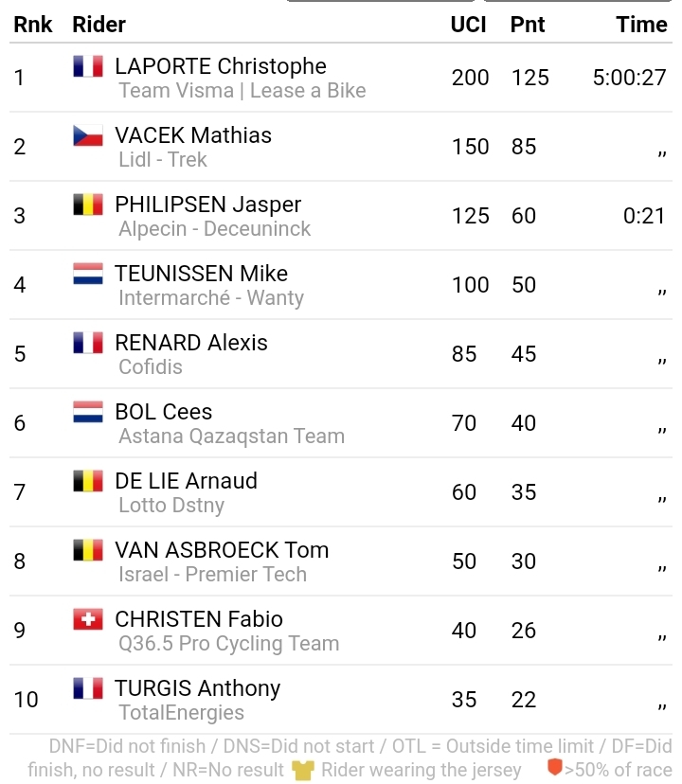Click the Dutch flag next to TEUNISSEN Mike
Image resolution: width=682 pixels, height=784 pixels.
[88, 274]
